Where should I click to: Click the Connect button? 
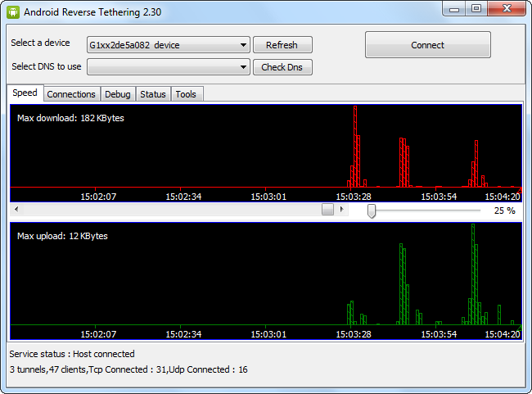point(427,45)
